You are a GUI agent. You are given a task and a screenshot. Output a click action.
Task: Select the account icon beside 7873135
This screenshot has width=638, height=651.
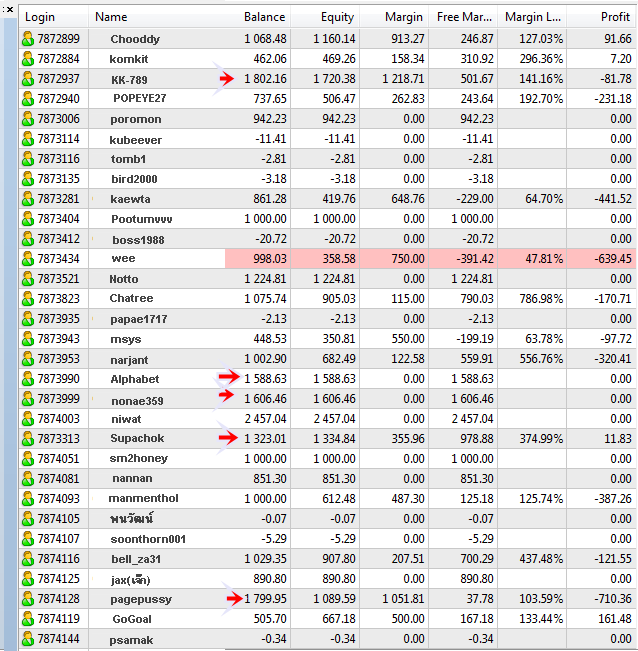coord(28,179)
